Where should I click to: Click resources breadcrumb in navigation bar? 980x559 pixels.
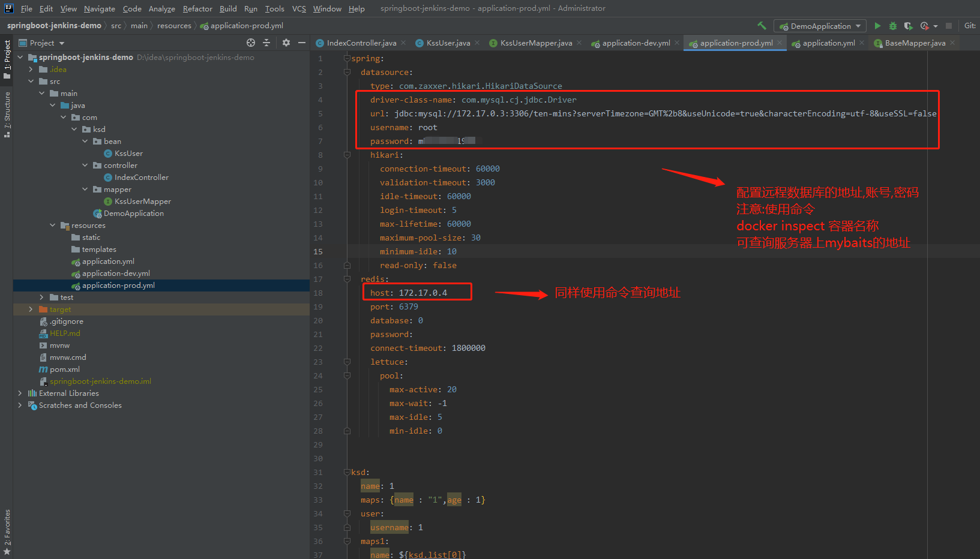click(174, 26)
